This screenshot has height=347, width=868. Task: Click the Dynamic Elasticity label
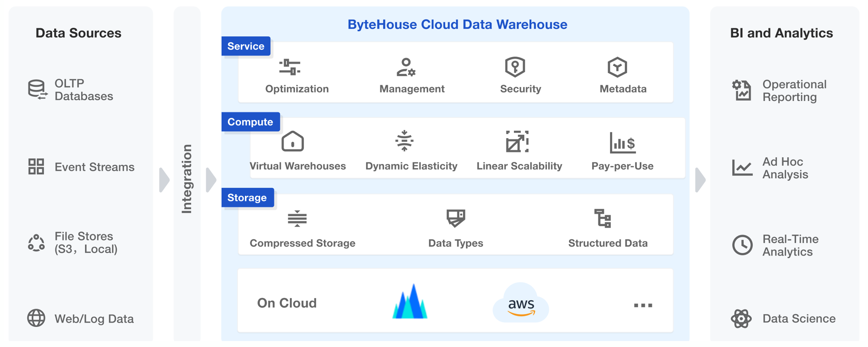tap(411, 166)
